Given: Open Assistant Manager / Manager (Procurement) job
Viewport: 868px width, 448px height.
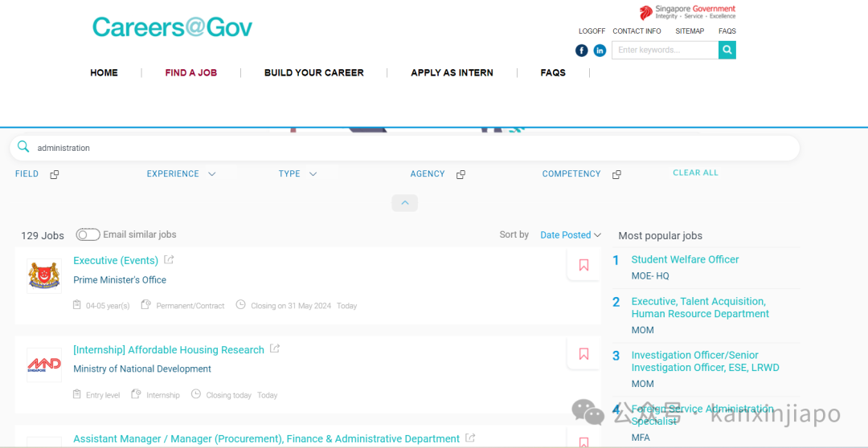Looking at the screenshot, I should (x=266, y=438).
